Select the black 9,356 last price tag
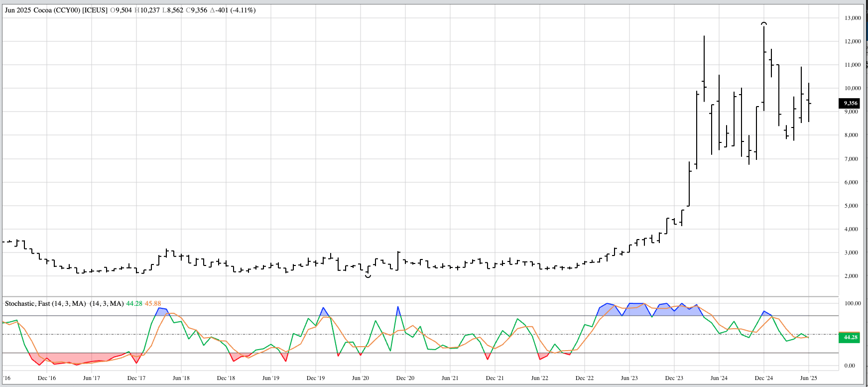868x387 pixels. 850,103
